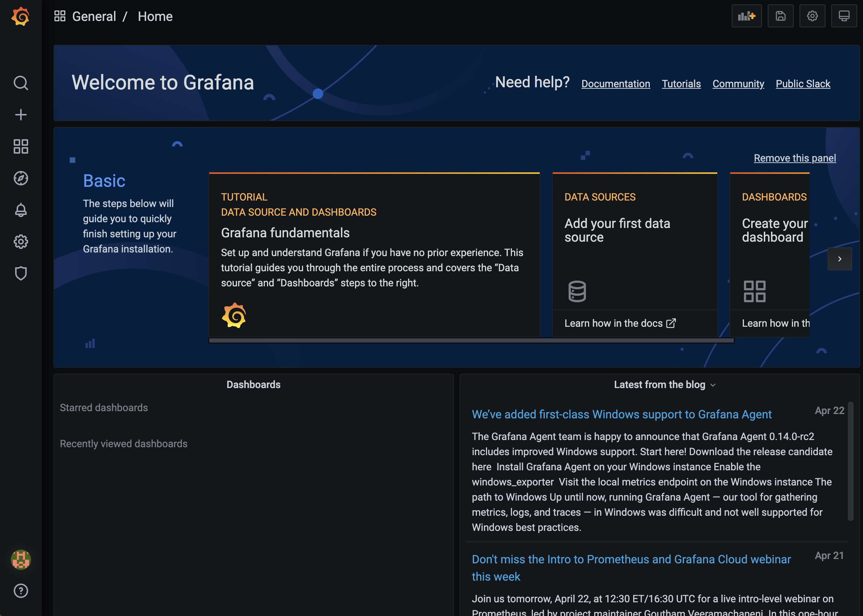Open the Public Slack link

point(803,84)
